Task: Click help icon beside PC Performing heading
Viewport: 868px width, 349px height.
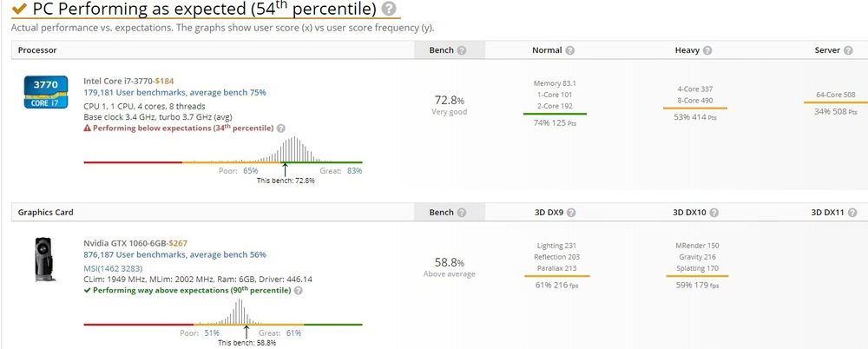Action: point(388,10)
